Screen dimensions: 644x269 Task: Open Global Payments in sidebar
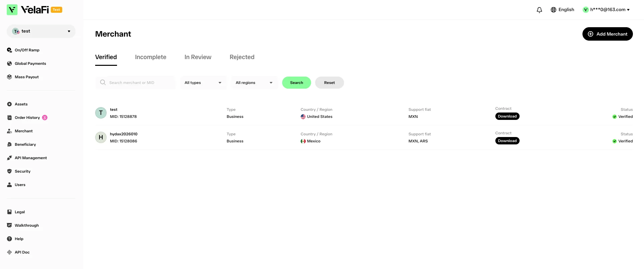(x=30, y=63)
